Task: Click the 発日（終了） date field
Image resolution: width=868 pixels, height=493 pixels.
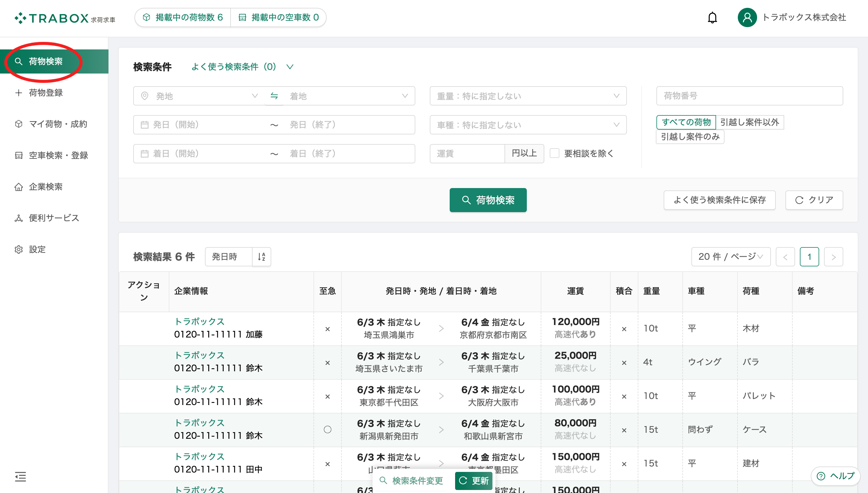Action: tap(349, 125)
